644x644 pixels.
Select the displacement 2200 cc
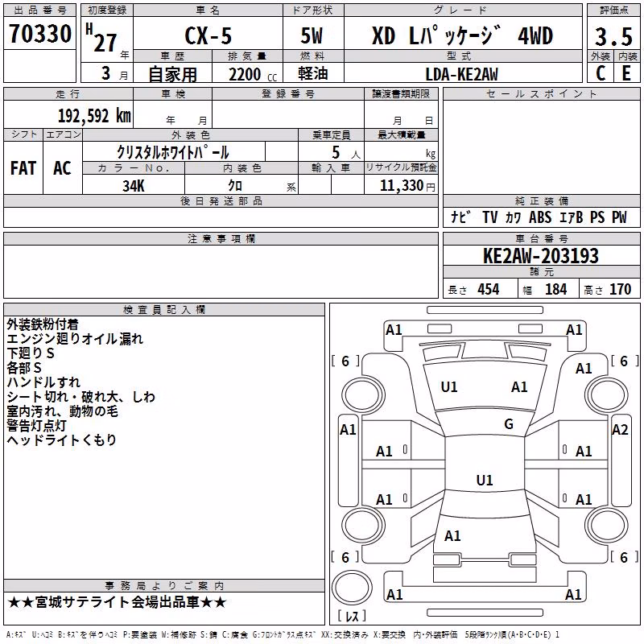[x=253, y=74]
